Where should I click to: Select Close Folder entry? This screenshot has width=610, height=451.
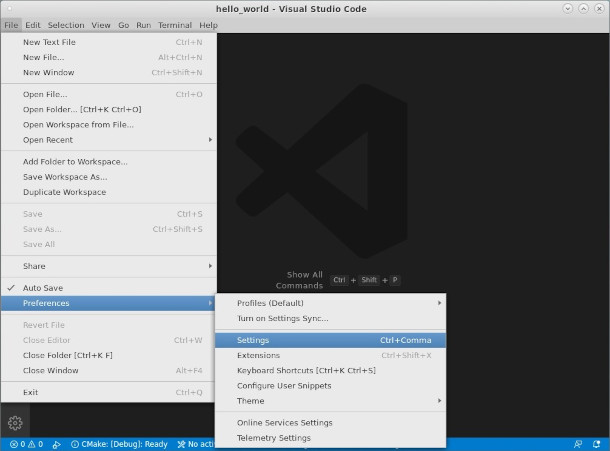(x=109, y=355)
